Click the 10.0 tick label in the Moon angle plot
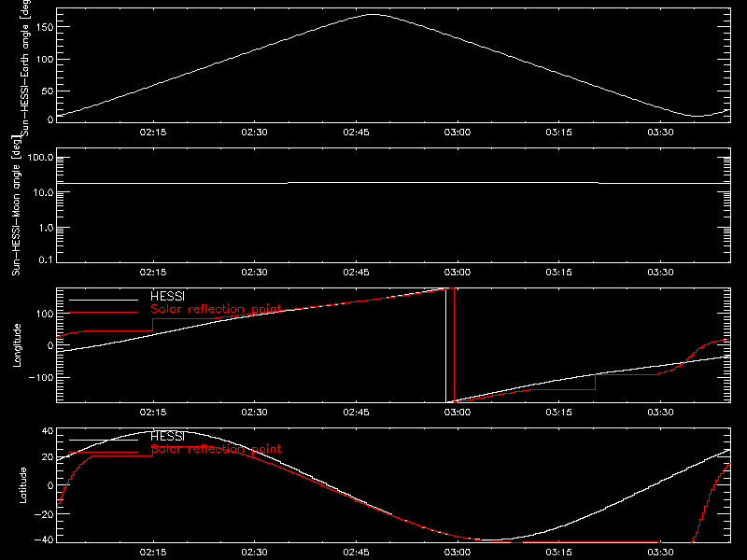 click(x=43, y=193)
